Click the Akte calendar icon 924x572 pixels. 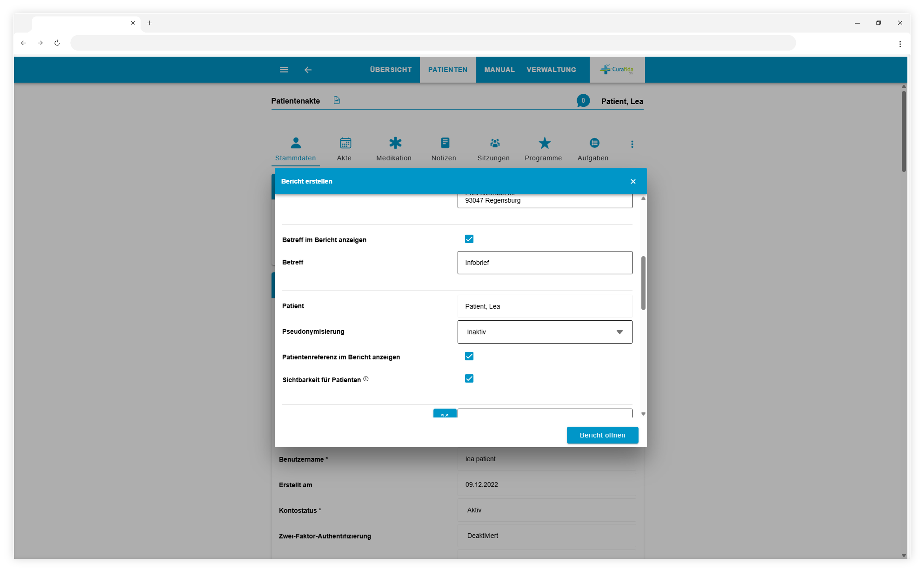(x=345, y=143)
